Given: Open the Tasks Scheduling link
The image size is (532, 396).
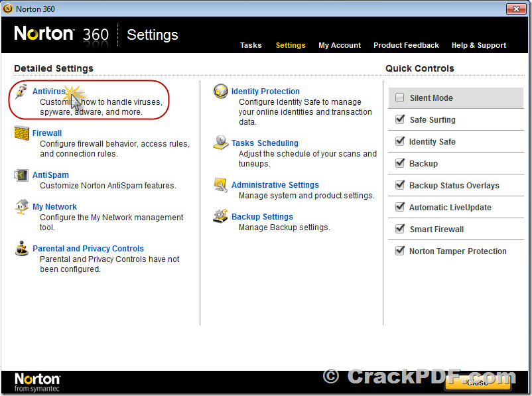Looking at the screenshot, I should [265, 143].
